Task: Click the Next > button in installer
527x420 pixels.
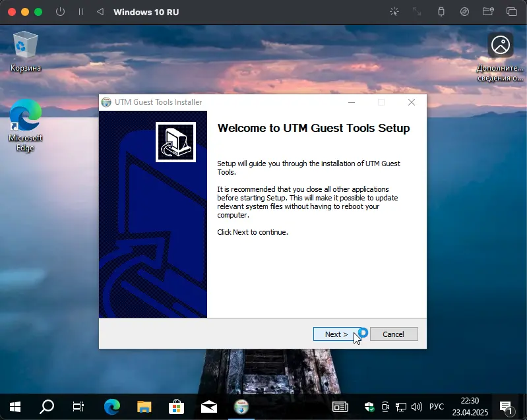Action: click(x=337, y=334)
